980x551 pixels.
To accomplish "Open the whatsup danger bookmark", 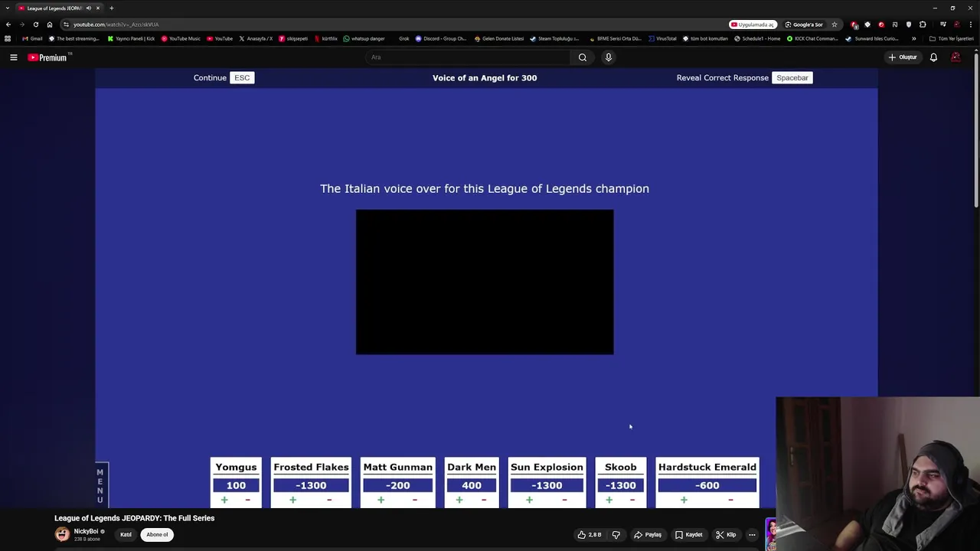I will coord(364,38).
